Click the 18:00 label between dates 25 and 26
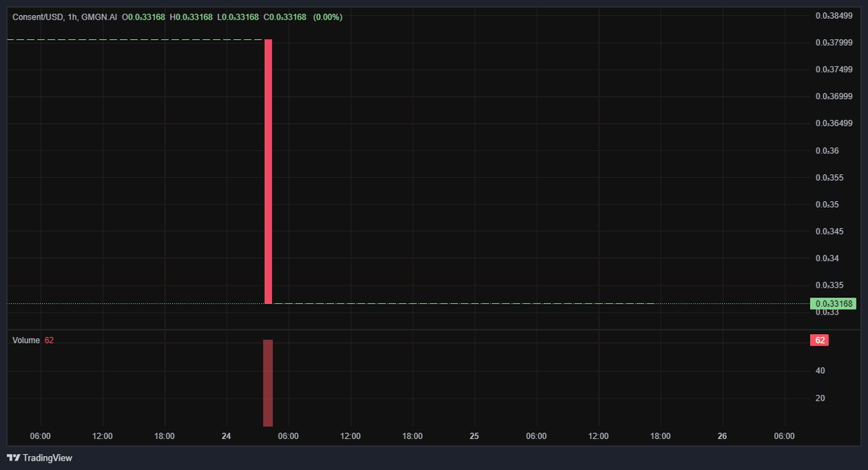The width and height of the screenshot is (868, 470). pyautogui.click(x=660, y=436)
